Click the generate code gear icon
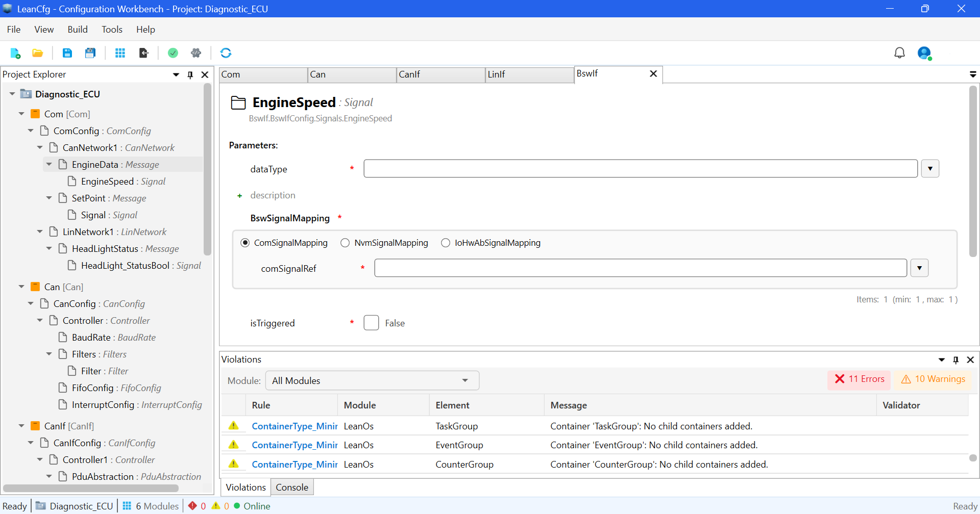The height and width of the screenshot is (514, 980). click(x=196, y=53)
